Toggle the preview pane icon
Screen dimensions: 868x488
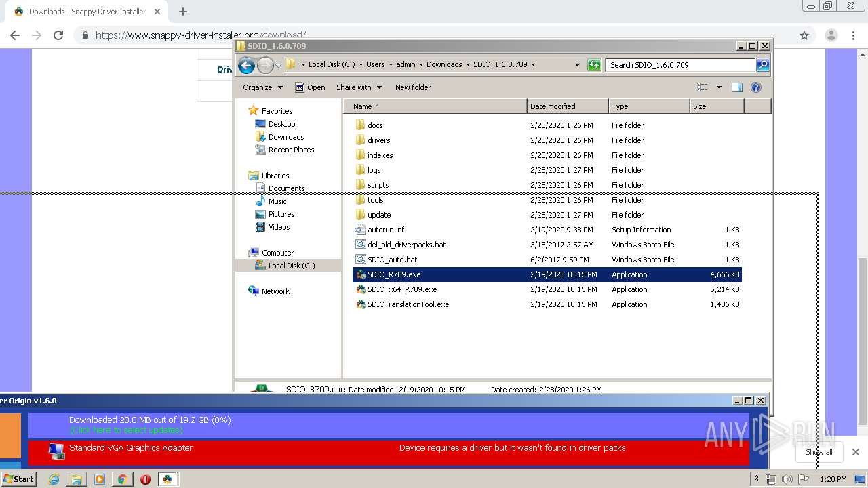coord(737,87)
